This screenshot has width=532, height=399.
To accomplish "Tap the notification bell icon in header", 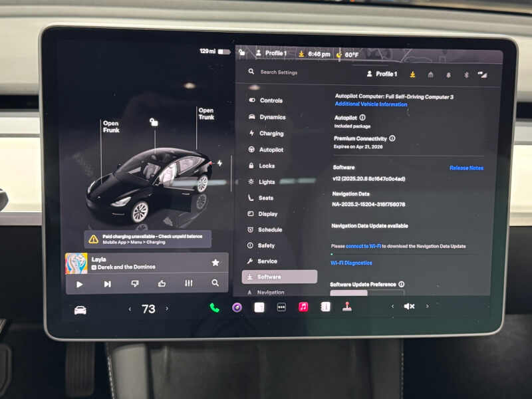I will click(x=448, y=74).
